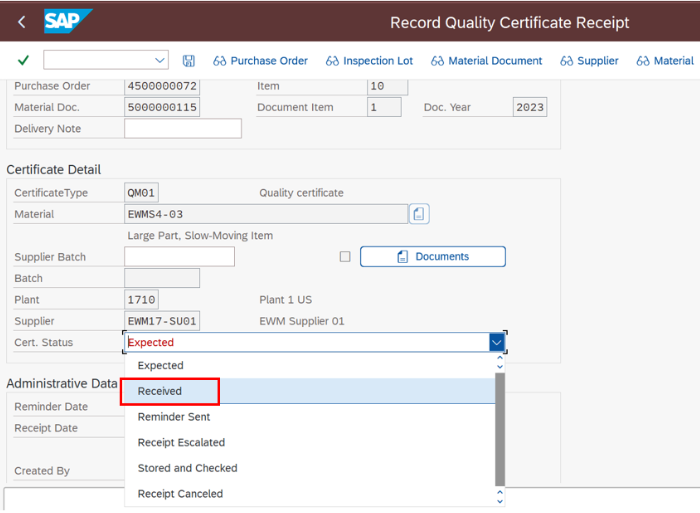Click the Doc. Year field 2023
This screenshot has width=700, height=513.
pos(529,107)
